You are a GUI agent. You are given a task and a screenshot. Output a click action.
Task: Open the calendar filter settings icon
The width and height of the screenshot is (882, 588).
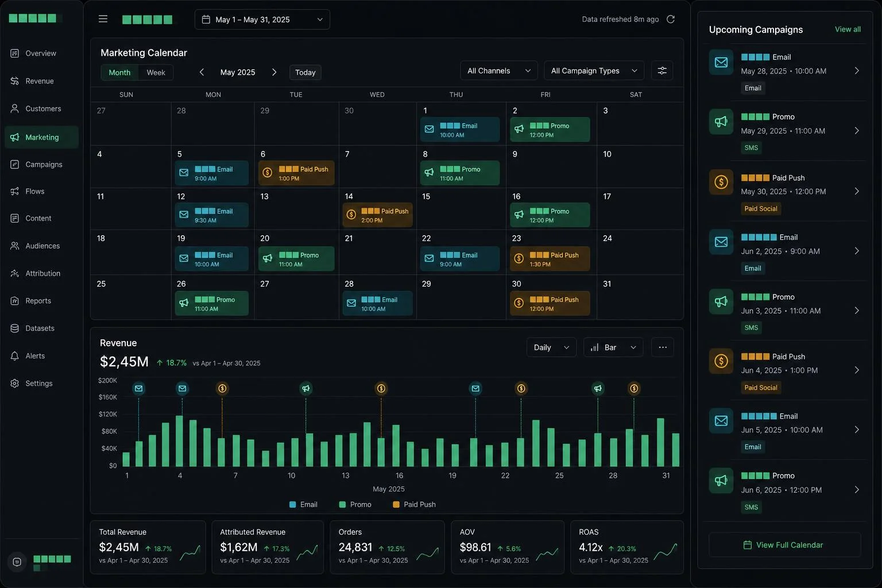[662, 71]
